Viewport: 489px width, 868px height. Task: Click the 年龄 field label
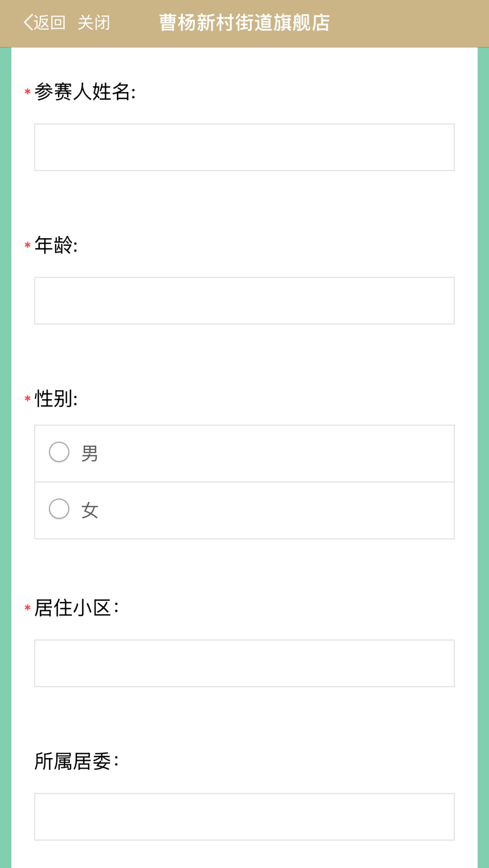click(x=56, y=245)
